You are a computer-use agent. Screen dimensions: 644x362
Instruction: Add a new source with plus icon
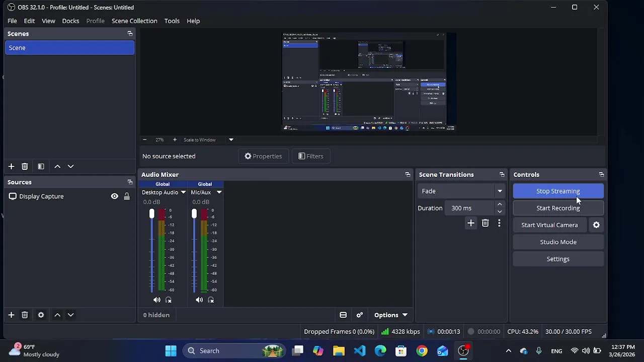11,315
